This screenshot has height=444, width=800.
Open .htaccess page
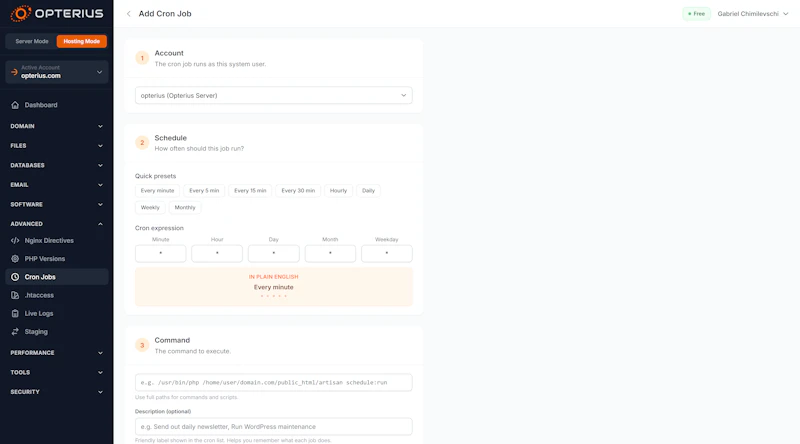click(57, 295)
